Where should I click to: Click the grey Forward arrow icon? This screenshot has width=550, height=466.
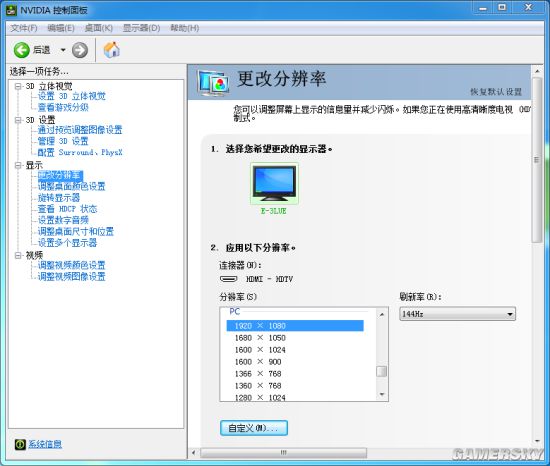[80, 50]
